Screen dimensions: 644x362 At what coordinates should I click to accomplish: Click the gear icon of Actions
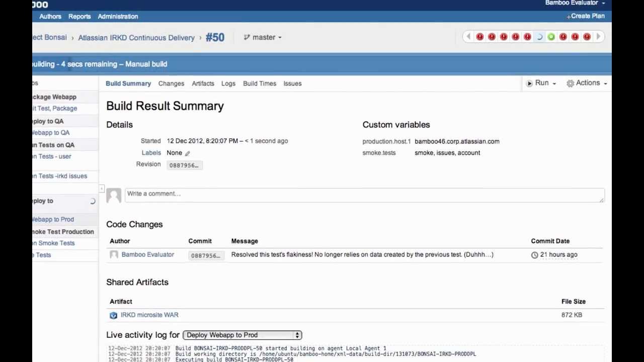tap(570, 83)
